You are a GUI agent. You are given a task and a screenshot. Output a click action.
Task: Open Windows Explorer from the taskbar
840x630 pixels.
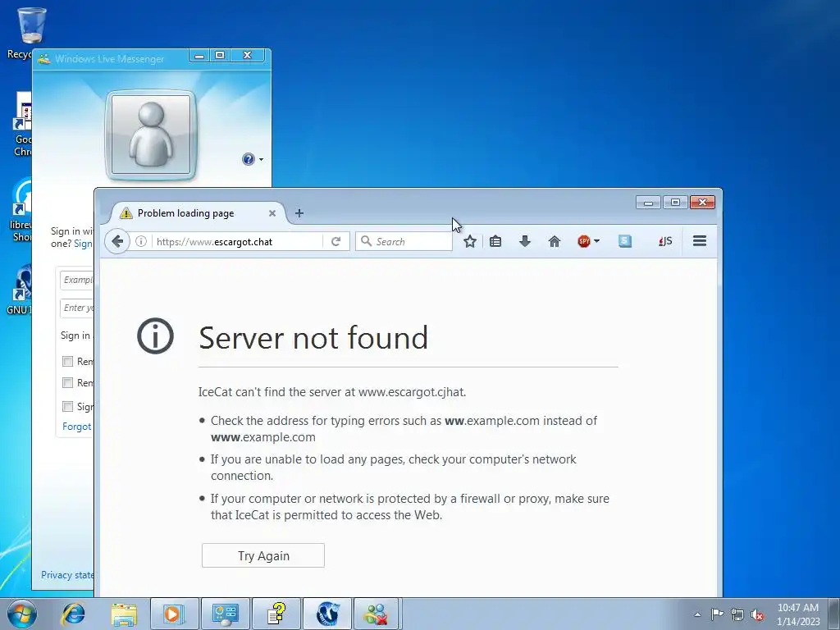[124, 614]
